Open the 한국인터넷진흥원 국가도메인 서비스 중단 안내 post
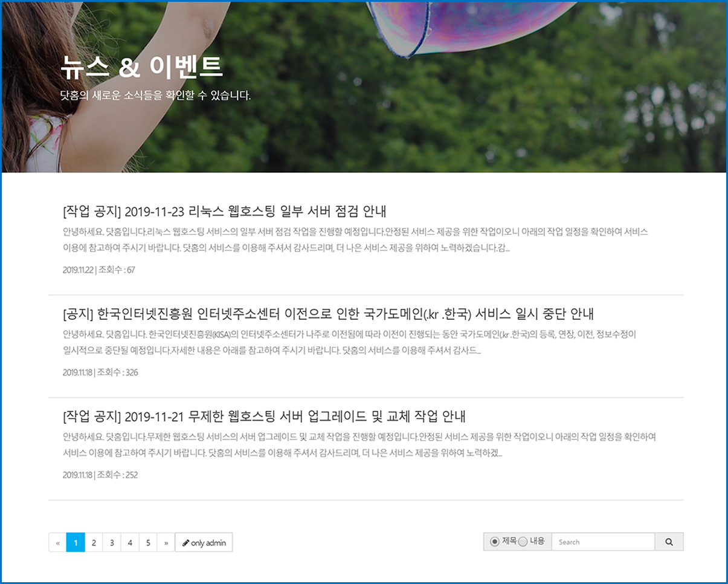728x584 pixels. click(329, 314)
